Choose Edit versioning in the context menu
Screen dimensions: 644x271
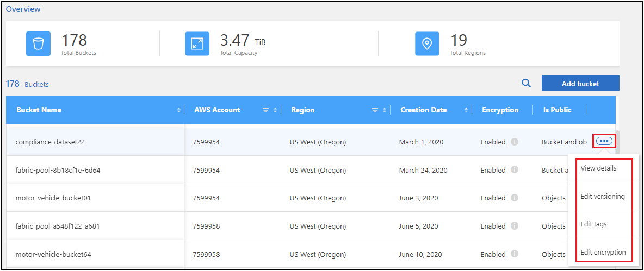(x=602, y=197)
